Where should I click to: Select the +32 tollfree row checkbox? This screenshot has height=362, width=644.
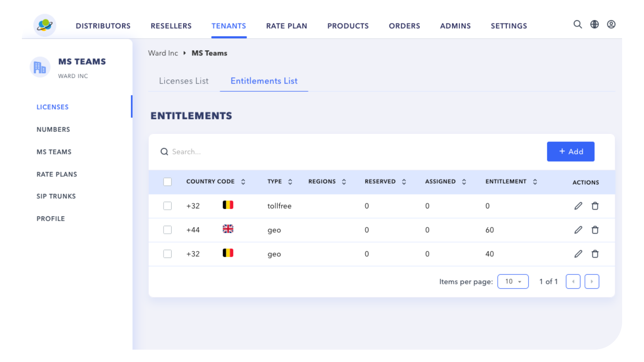tap(167, 206)
